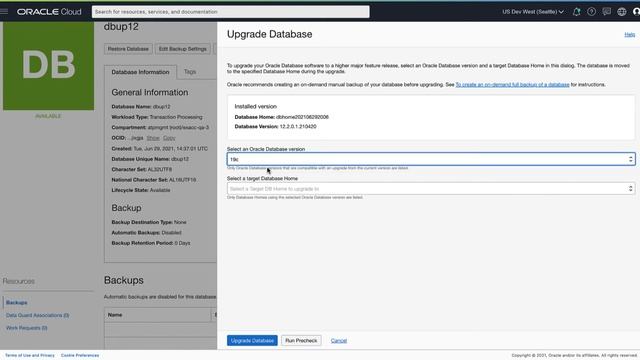The height and width of the screenshot is (360, 640).
Task: Select Data Guard Associations in Resources
Action: pos(38,315)
